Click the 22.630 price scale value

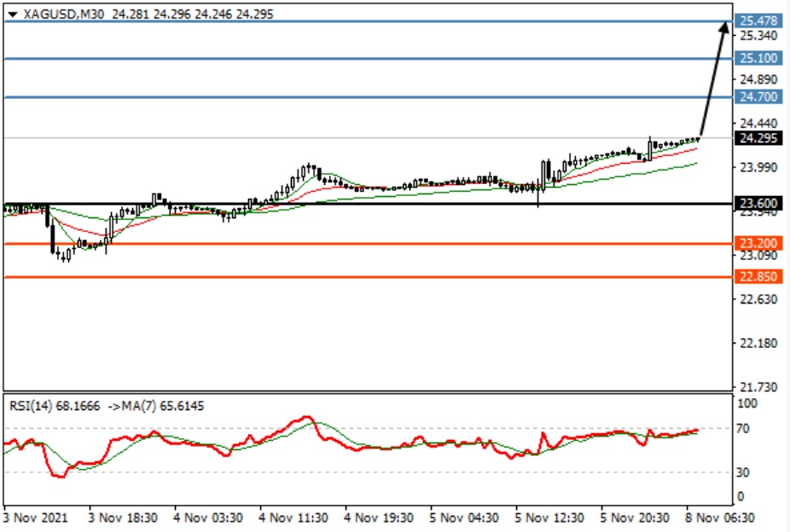pyautogui.click(x=758, y=299)
